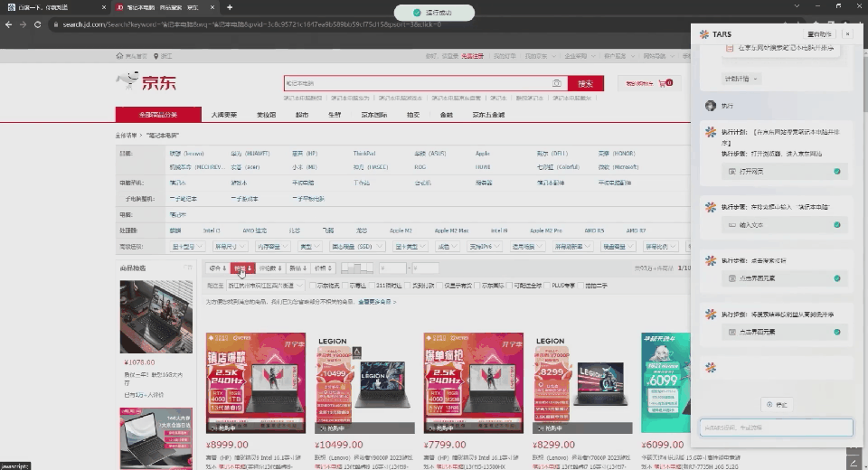
Task: Click the home icon in top bar
Action: pyautogui.click(x=119, y=56)
